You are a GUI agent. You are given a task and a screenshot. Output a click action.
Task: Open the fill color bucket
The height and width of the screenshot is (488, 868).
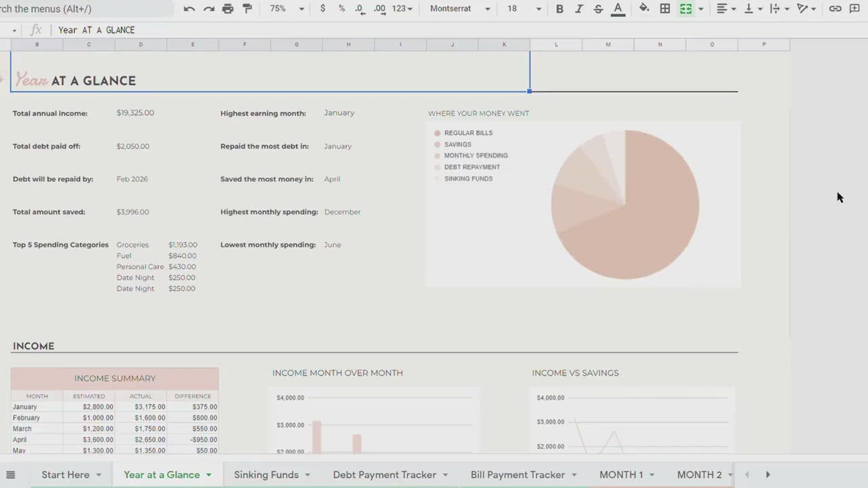(x=644, y=9)
